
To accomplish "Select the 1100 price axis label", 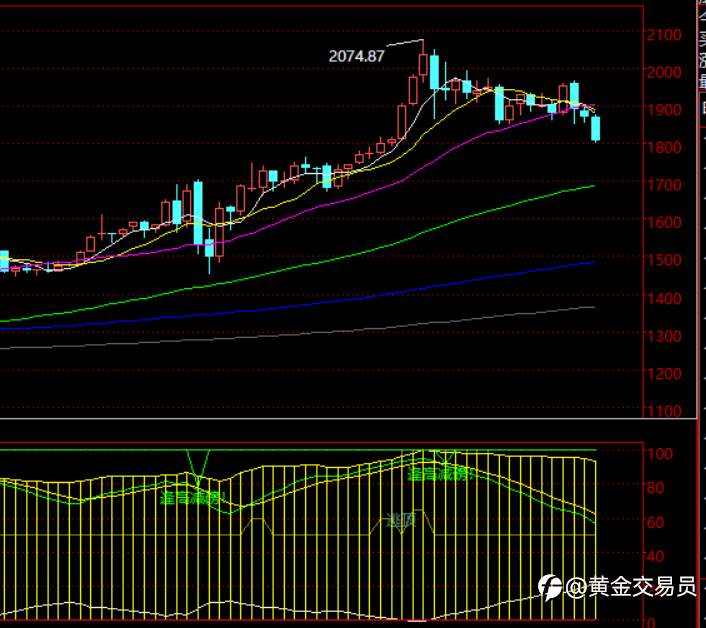I will (664, 411).
